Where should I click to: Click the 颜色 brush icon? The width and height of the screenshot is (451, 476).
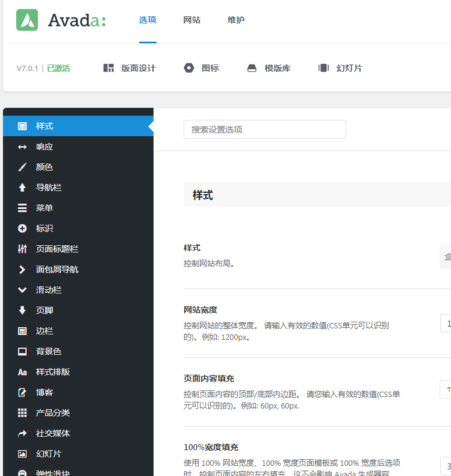pyautogui.click(x=22, y=167)
